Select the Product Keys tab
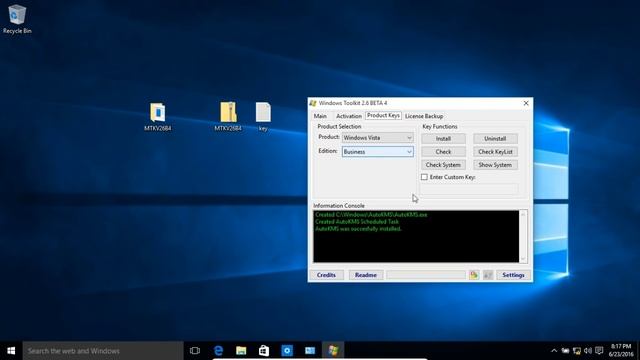The image size is (640, 360). pyautogui.click(x=383, y=116)
